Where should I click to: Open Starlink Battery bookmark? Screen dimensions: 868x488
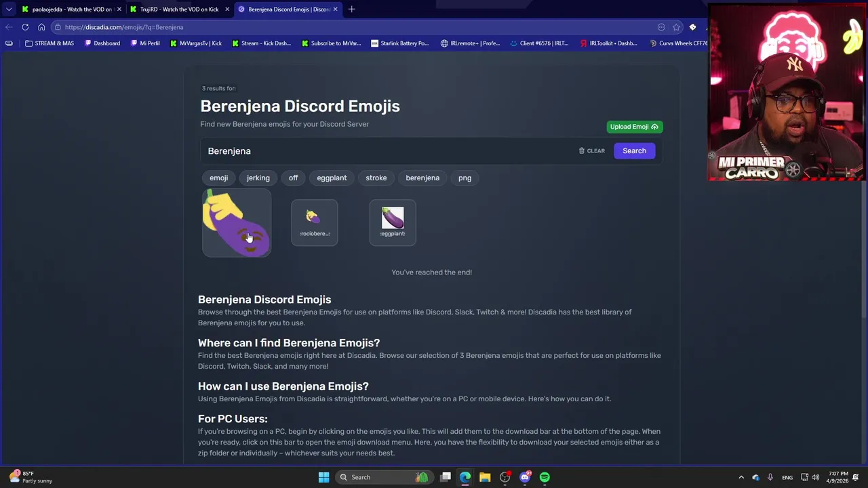400,43
